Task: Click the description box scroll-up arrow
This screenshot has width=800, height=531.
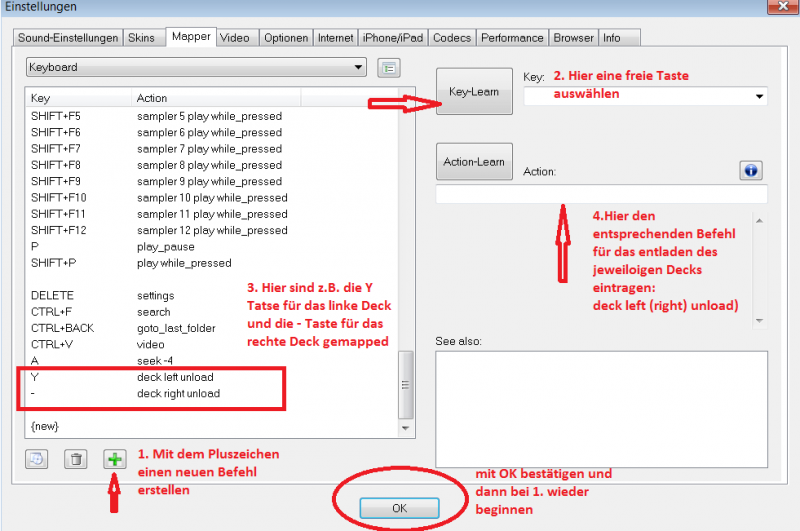Action: tap(759, 220)
